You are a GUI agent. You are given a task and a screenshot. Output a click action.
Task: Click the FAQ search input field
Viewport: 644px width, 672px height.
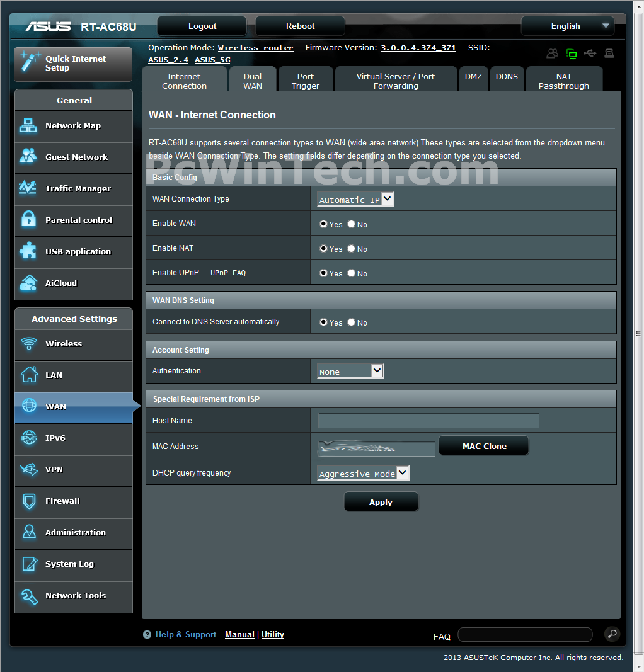[526, 634]
